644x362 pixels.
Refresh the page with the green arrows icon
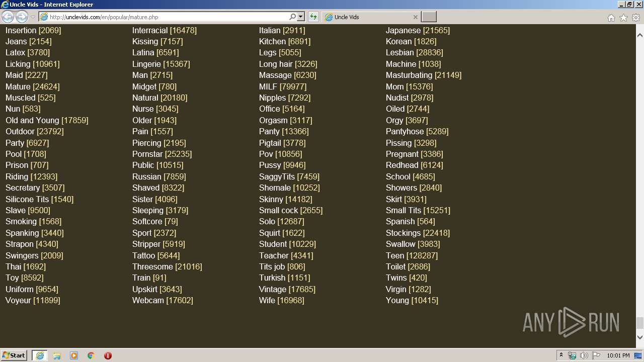(313, 17)
